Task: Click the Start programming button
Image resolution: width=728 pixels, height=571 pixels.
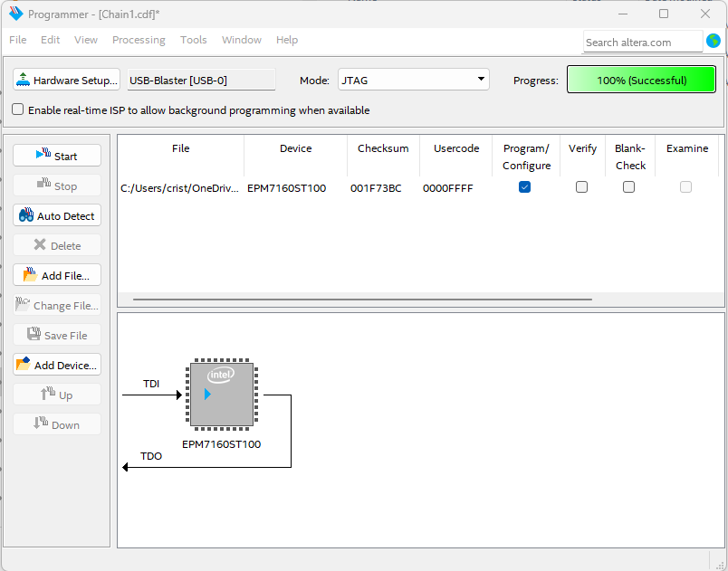Action: pos(56,156)
